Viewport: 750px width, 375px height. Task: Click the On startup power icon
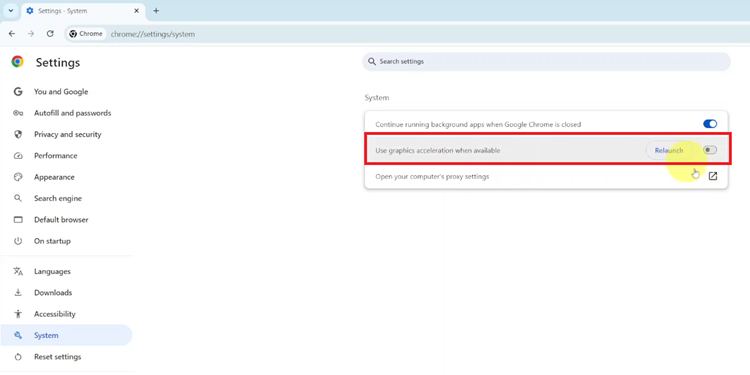[x=18, y=241]
